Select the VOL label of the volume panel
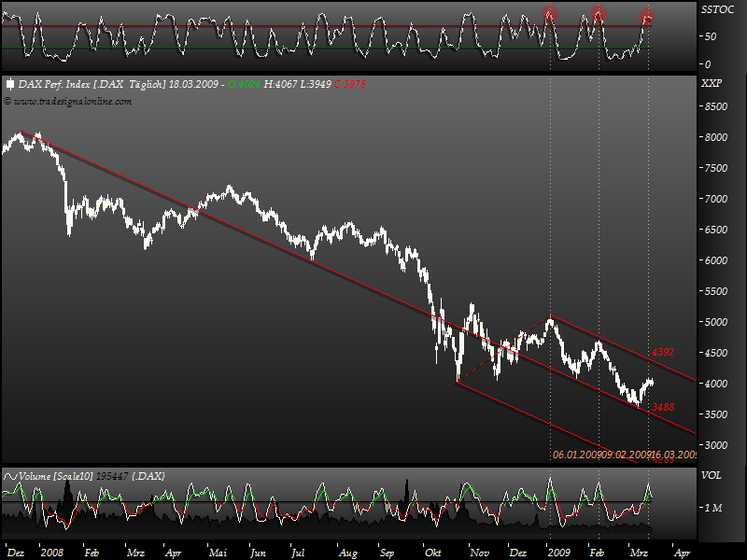The height and width of the screenshot is (560, 747). tap(712, 475)
